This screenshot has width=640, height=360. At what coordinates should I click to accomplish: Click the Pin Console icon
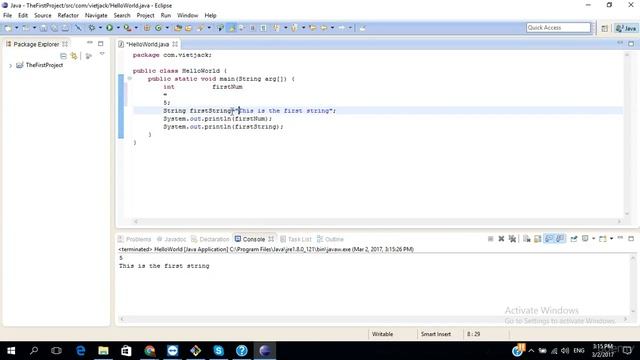(x=574, y=239)
